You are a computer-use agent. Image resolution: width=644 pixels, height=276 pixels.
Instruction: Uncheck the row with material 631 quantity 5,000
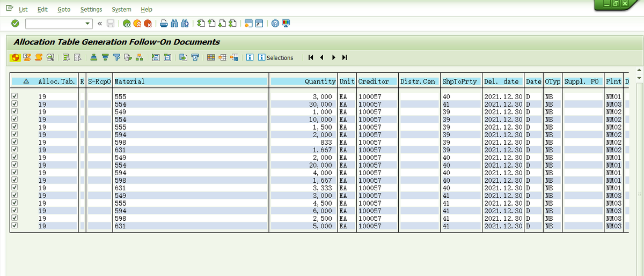pyautogui.click(x=14, y=226)
